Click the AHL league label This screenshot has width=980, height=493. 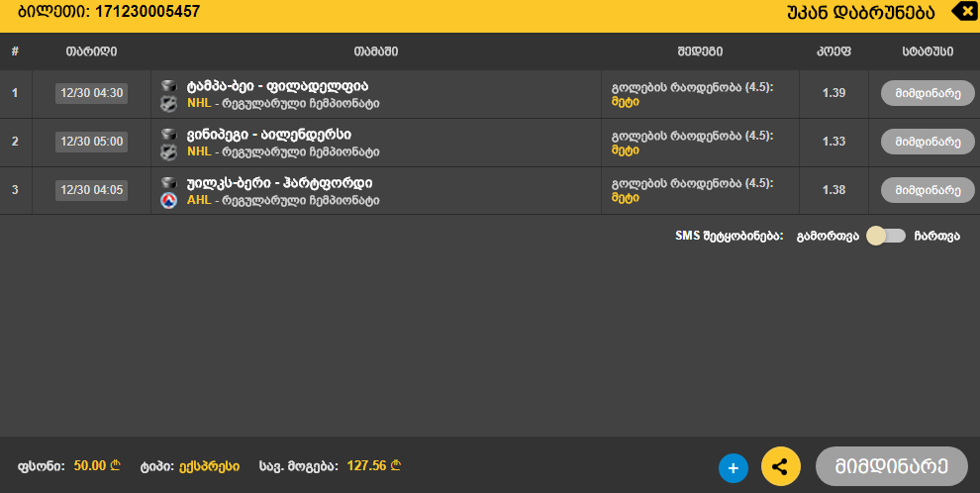[x=199, y=200]
